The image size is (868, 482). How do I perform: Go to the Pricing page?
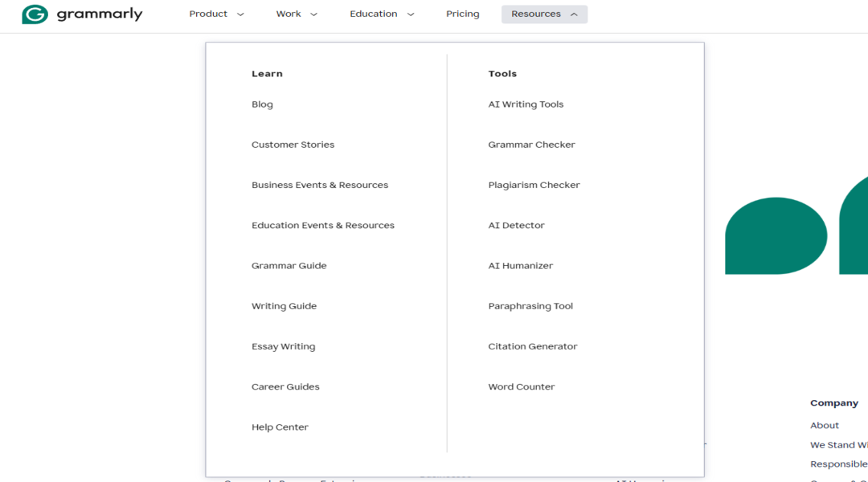(x=463, y=14)
